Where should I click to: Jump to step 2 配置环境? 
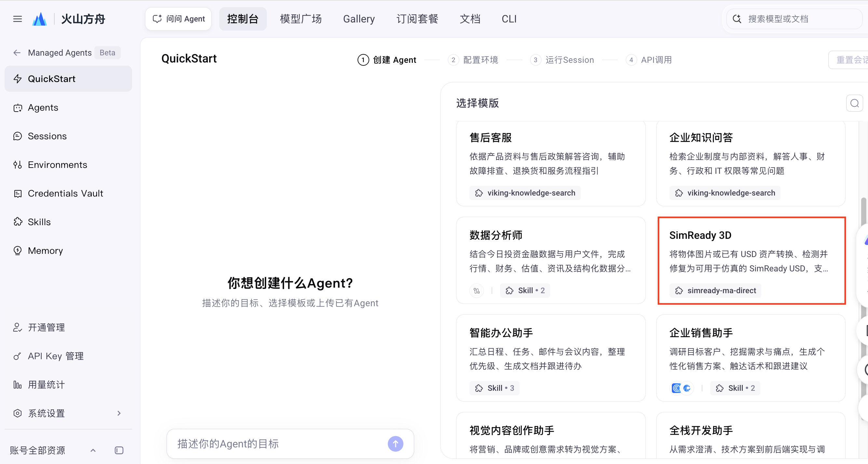(x=473, y=60)
